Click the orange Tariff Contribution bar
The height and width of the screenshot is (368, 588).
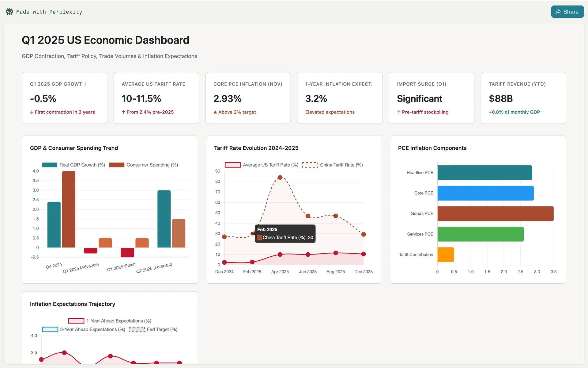(x=446, y=255)
